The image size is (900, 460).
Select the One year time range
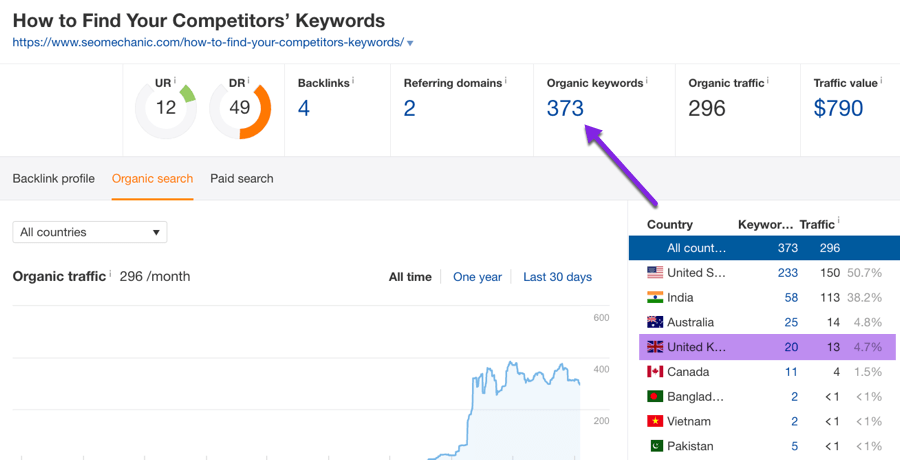[x=477, y=277]
